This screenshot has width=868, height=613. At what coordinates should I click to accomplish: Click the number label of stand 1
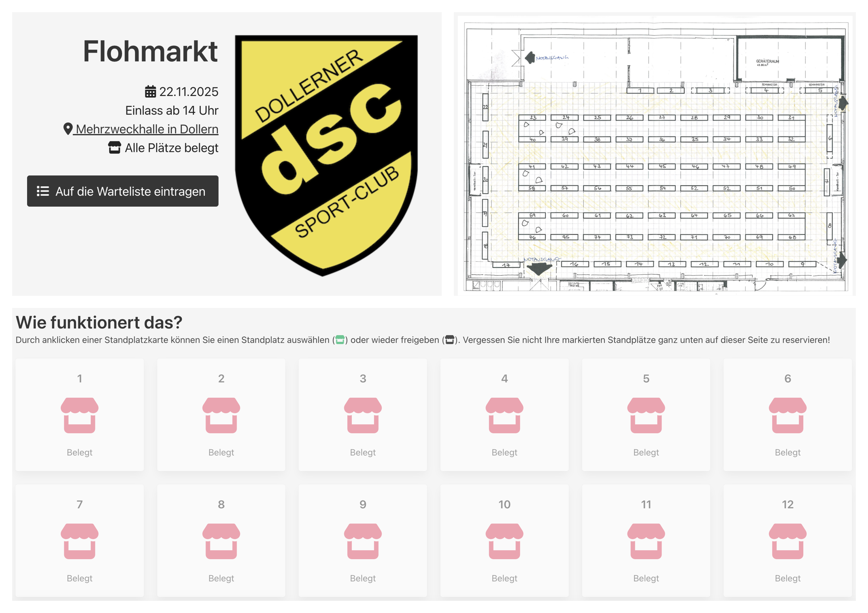click(79, 378)
